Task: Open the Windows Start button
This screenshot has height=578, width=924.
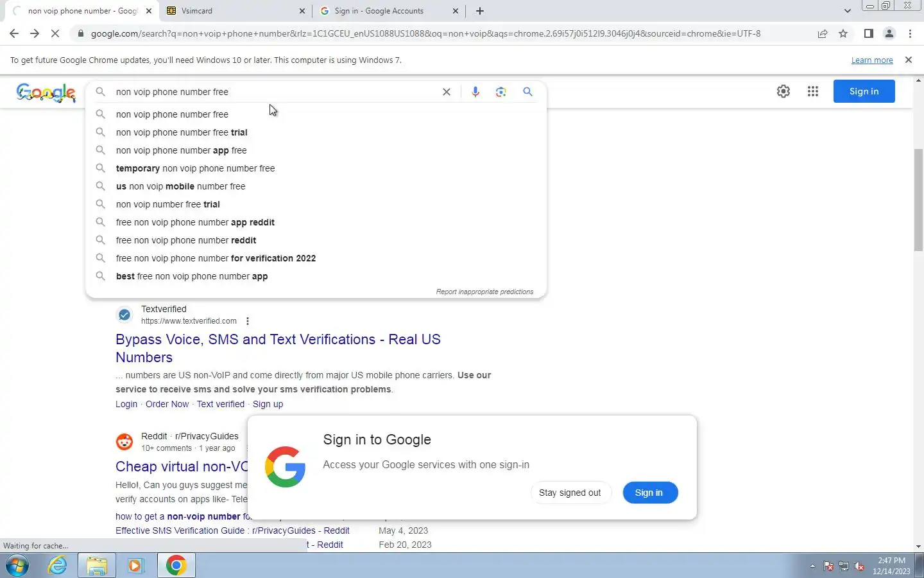Action: pos(17,566)
